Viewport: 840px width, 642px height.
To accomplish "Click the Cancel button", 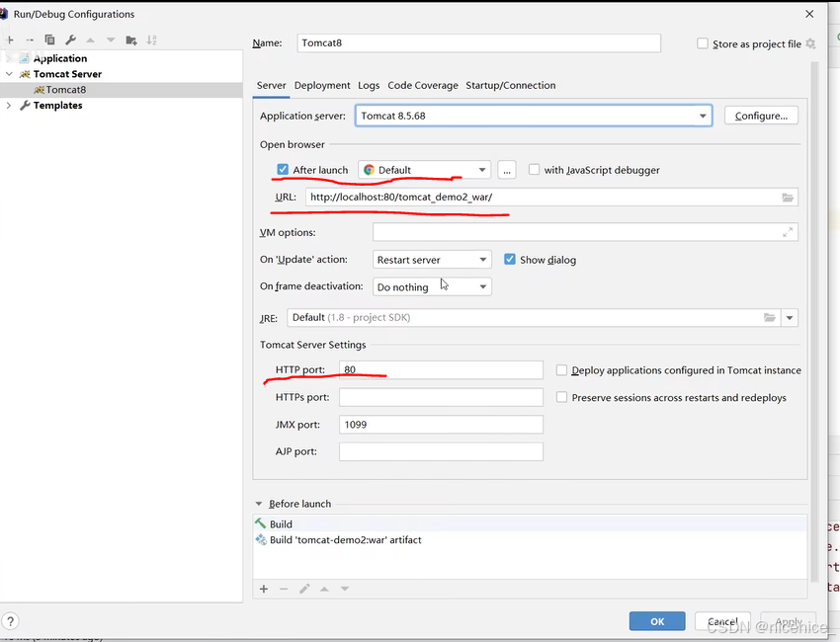I will coord(722,621).
